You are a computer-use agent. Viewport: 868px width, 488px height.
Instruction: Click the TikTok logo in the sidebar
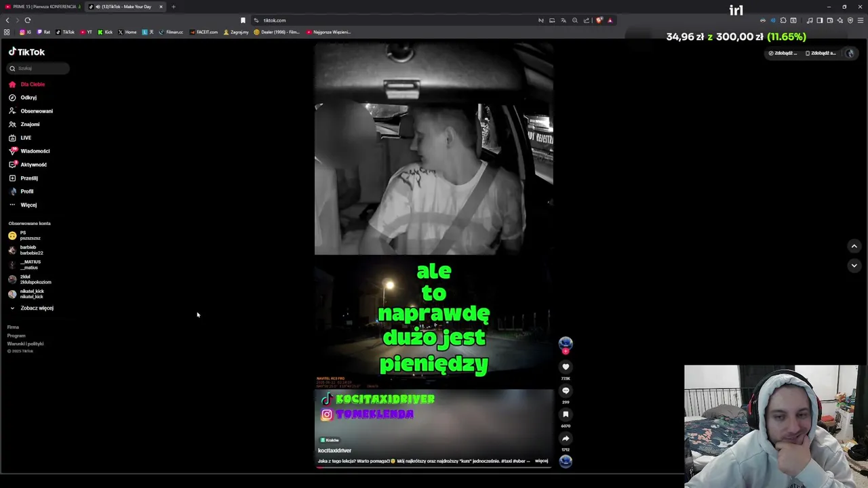tap(26, 52)
